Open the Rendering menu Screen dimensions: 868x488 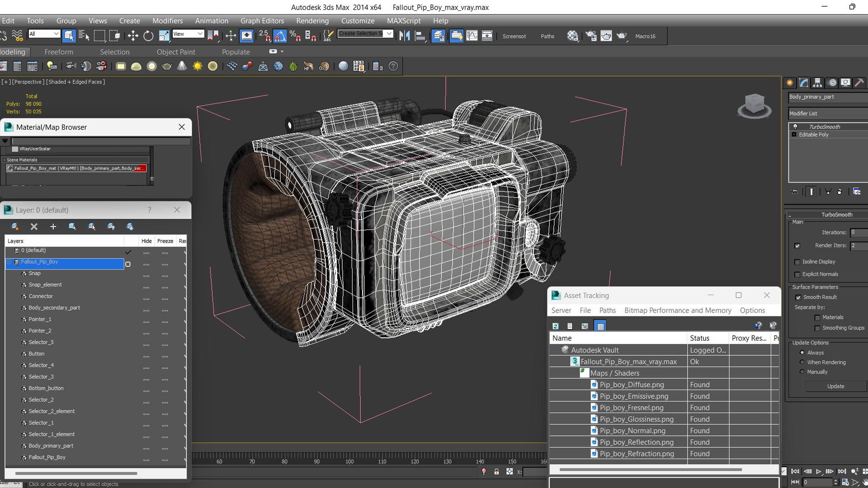point(312,21)
